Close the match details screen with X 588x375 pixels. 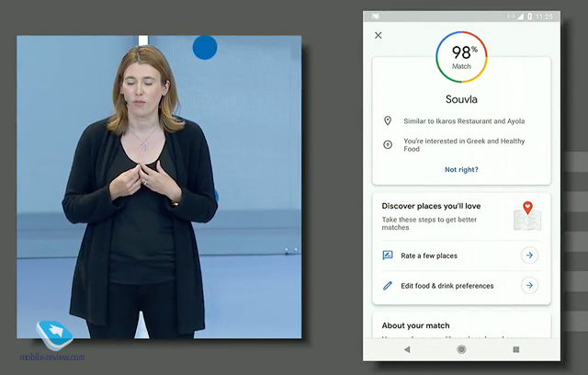coord(378,35)
